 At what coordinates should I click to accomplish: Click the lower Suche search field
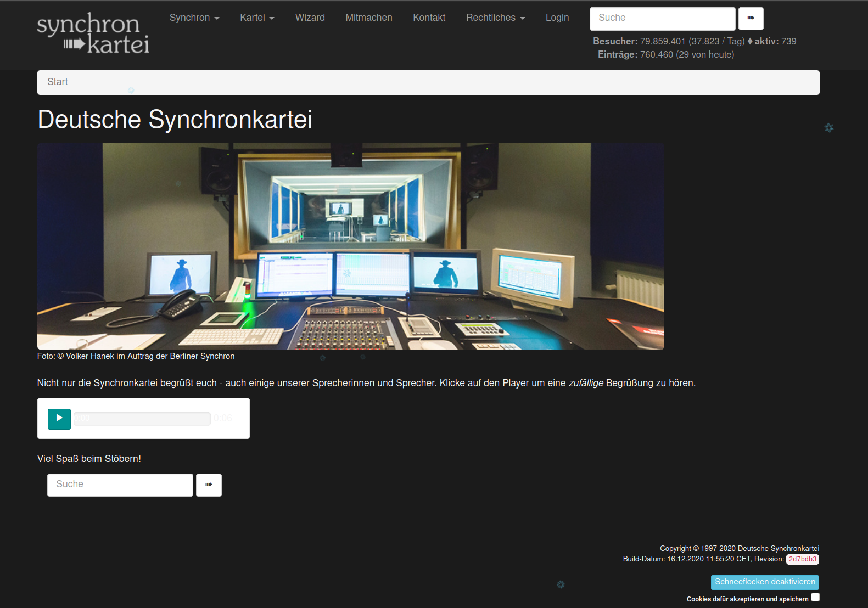(120, 485)
